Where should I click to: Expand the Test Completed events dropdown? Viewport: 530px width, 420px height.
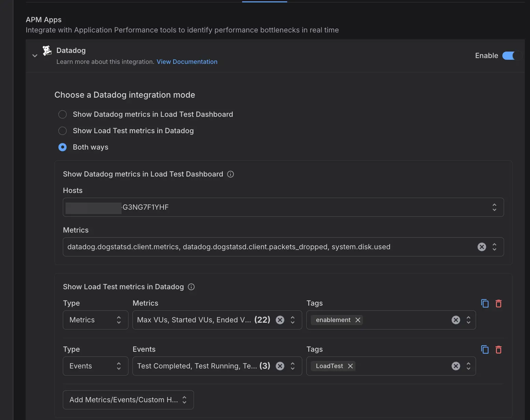[x=293, y=366]
